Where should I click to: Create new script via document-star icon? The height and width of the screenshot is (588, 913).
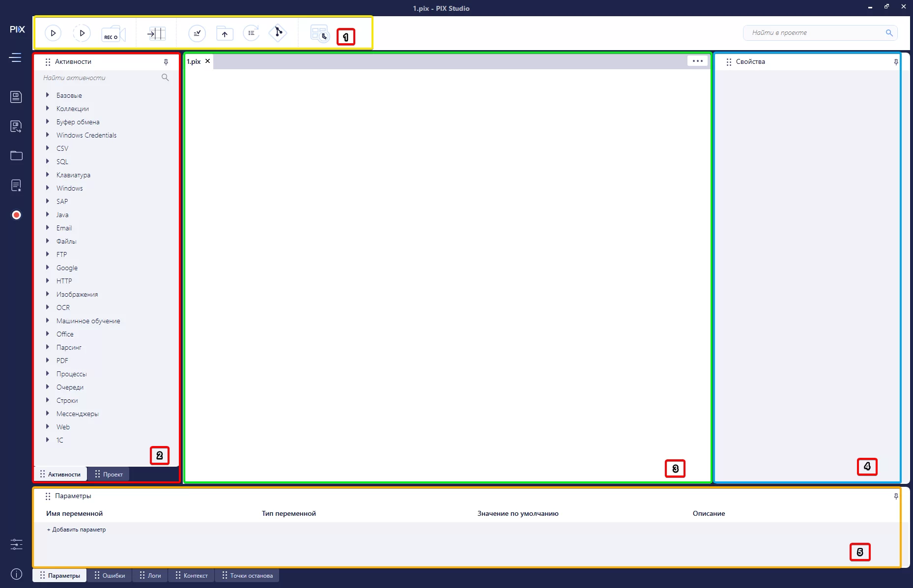click(x=16, y=185)
